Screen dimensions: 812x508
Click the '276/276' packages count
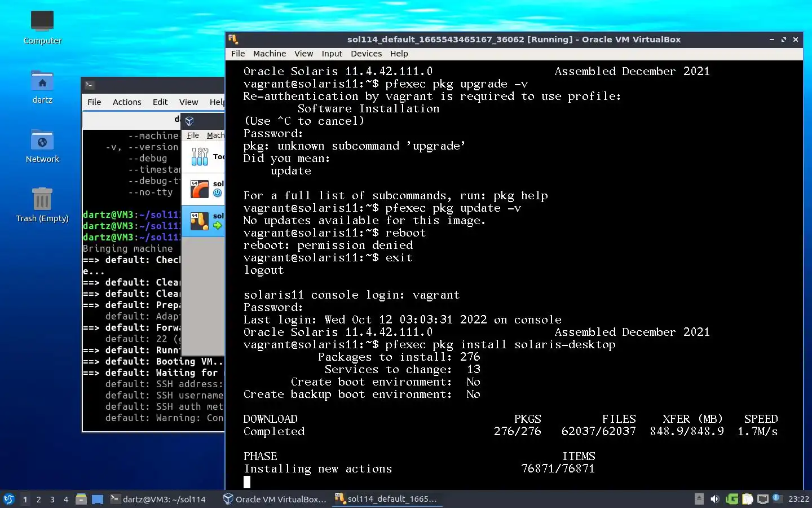pyautogui.click(x=517, y=431)
